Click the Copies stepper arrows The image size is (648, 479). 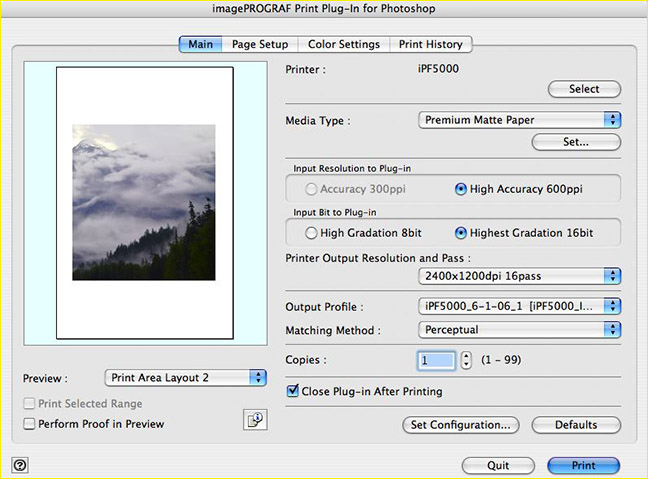[x=466, y=360]
